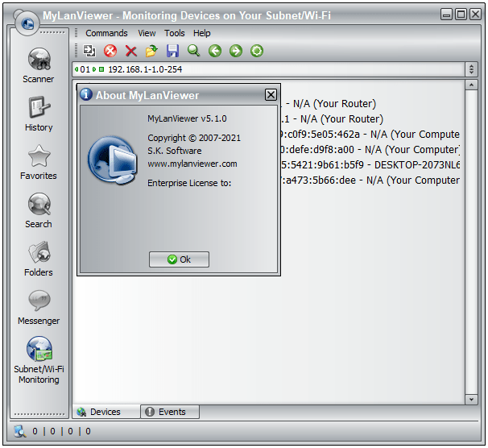Click the blue info icon in About dialog title
This screenshot has height=448, width=488.
click(86, 94)
